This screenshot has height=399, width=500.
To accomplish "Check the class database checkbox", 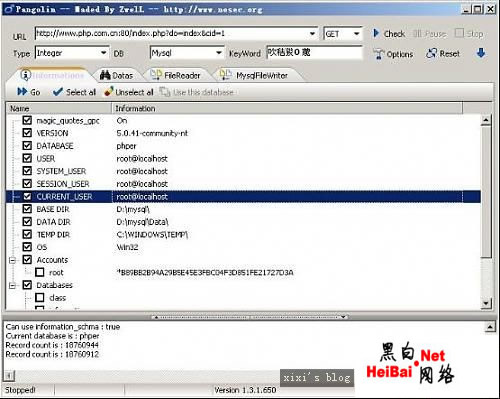I will [x=40, y=297].
